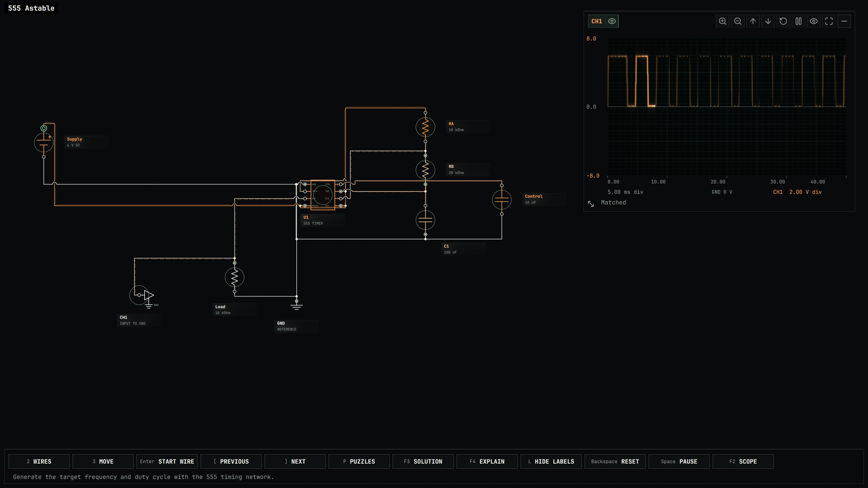Image resolution: width=868 pixels, height=488 pixels.
Task: Select the GND reference ground symbol
Action: (297, 306)
